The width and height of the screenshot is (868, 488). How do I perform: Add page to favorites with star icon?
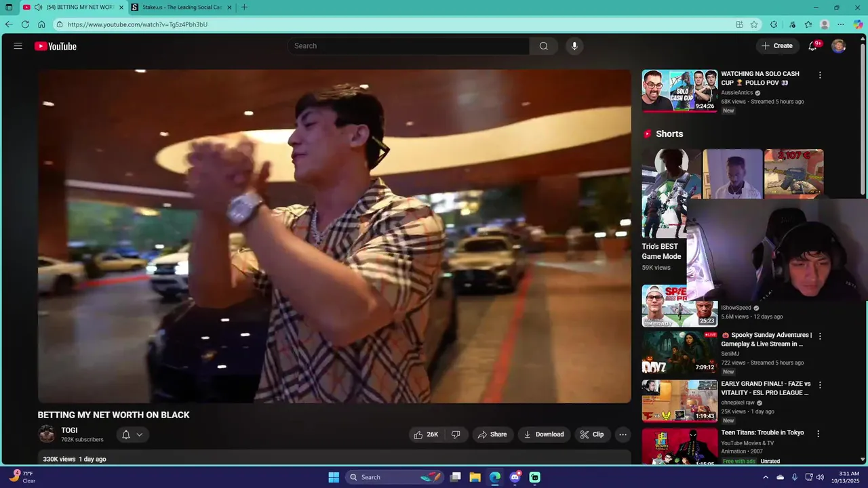point(754,24)
